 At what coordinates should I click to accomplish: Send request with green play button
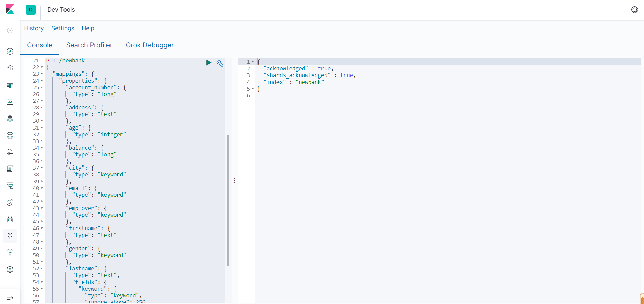pyautogui.click(x=209, y=63)
